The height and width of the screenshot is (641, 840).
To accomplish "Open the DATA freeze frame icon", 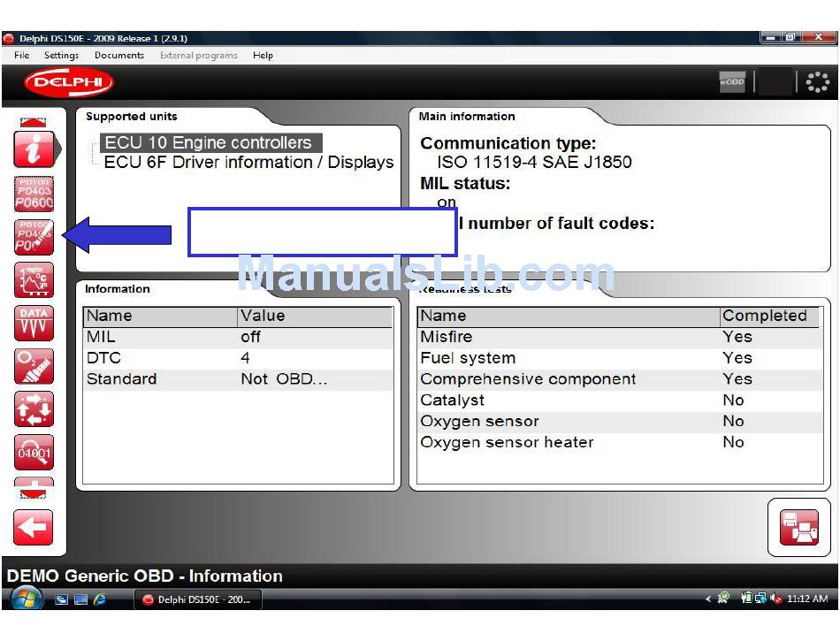I will pos(34,324).
